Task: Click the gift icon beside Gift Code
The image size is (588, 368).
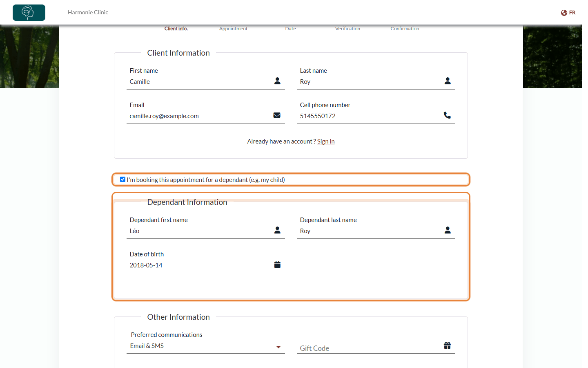Action: click(447, 346)
